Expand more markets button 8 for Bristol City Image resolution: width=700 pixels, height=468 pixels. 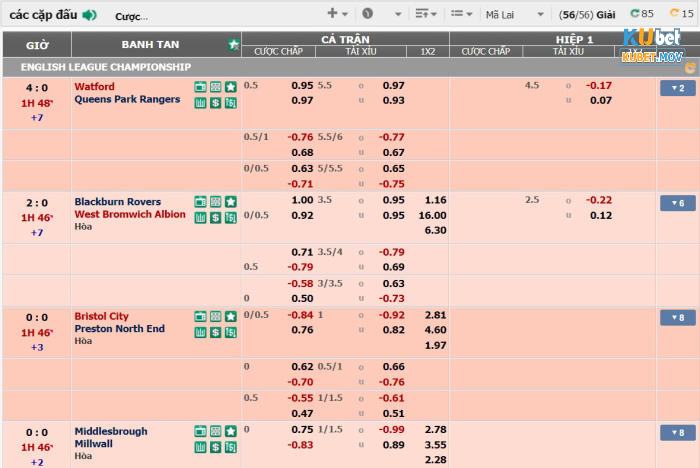click(678, 318)
